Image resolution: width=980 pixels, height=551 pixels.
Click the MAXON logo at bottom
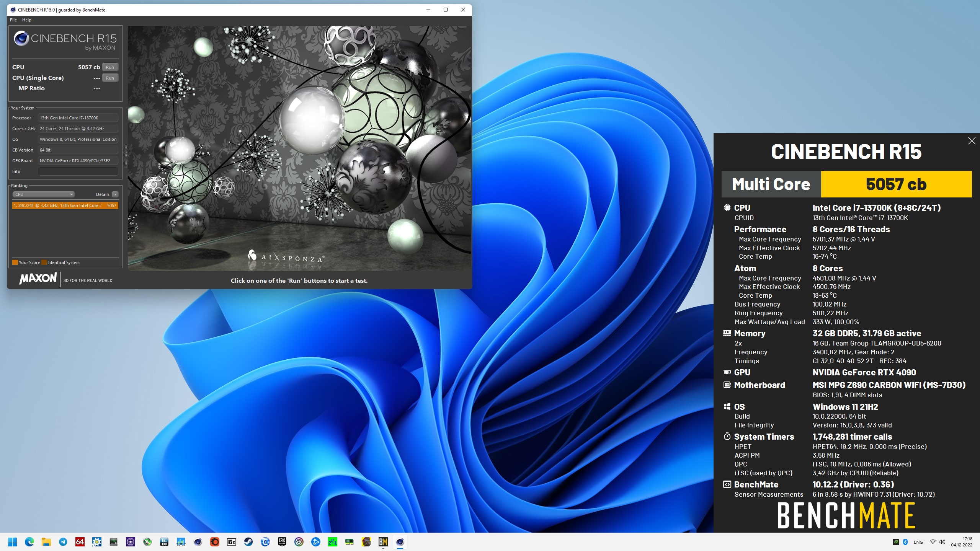coord(38,278)
